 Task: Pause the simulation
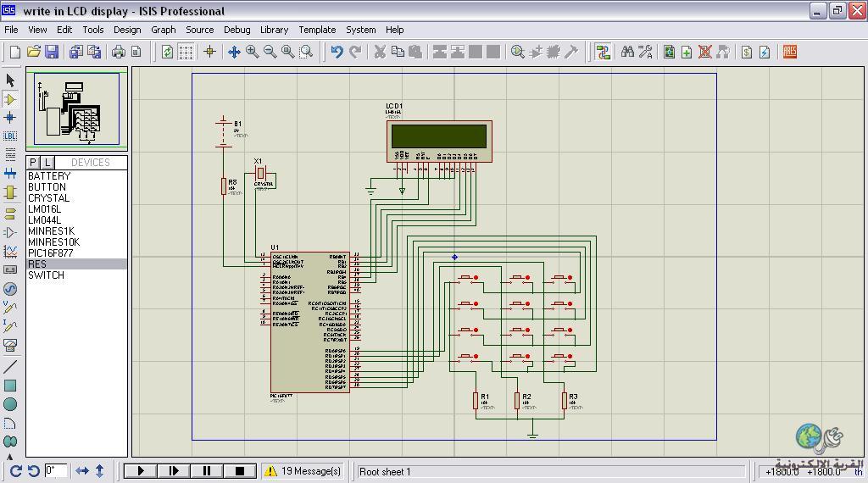pos(207,471)
